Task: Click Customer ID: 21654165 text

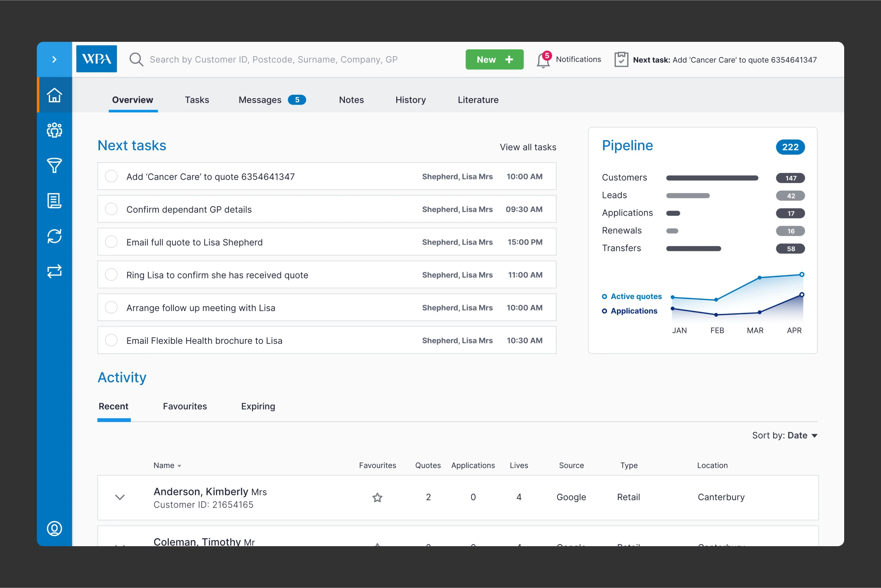Action: click(x=203, y=505)
